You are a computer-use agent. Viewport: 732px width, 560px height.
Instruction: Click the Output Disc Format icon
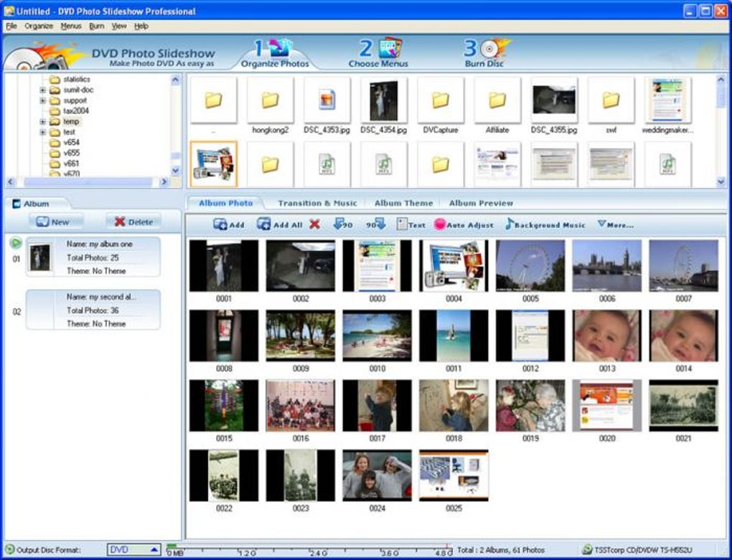9,549
